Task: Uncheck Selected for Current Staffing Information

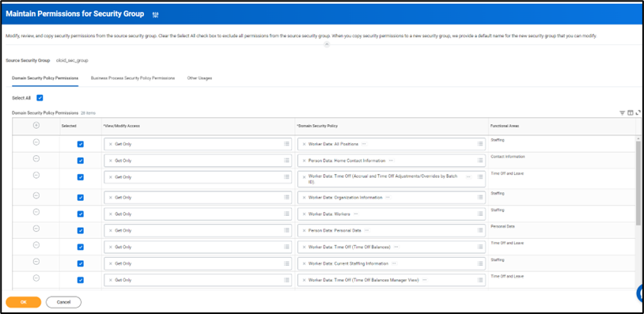Action: point(81,263)
